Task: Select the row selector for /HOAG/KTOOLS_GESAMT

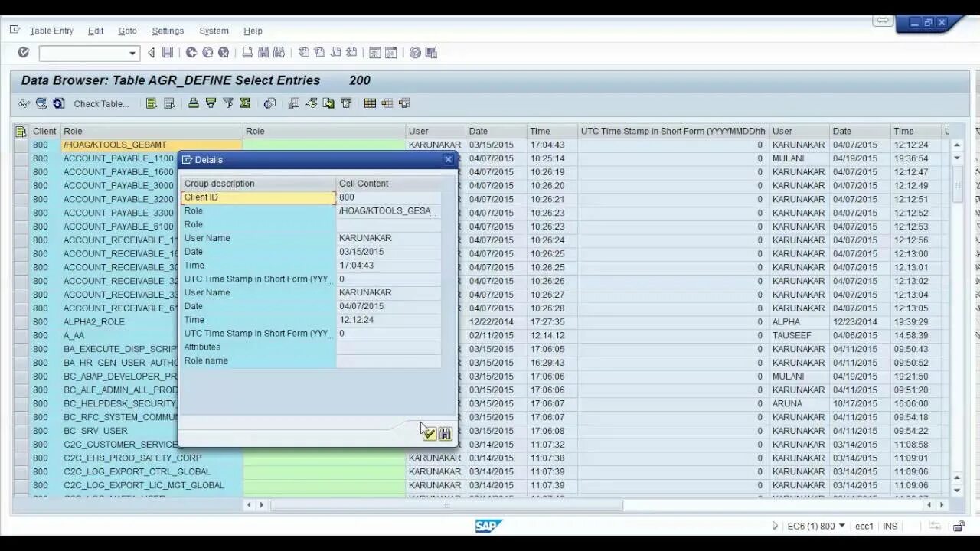Action: pos(21,145)
